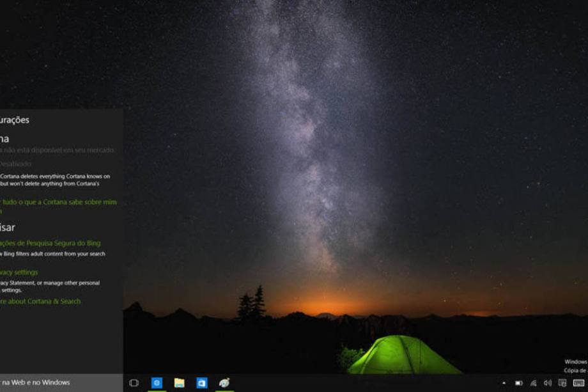The height and width of the screenshot is (392, 588).
Task: Check the battery status tray icon
Action: [x=519, y=383]
